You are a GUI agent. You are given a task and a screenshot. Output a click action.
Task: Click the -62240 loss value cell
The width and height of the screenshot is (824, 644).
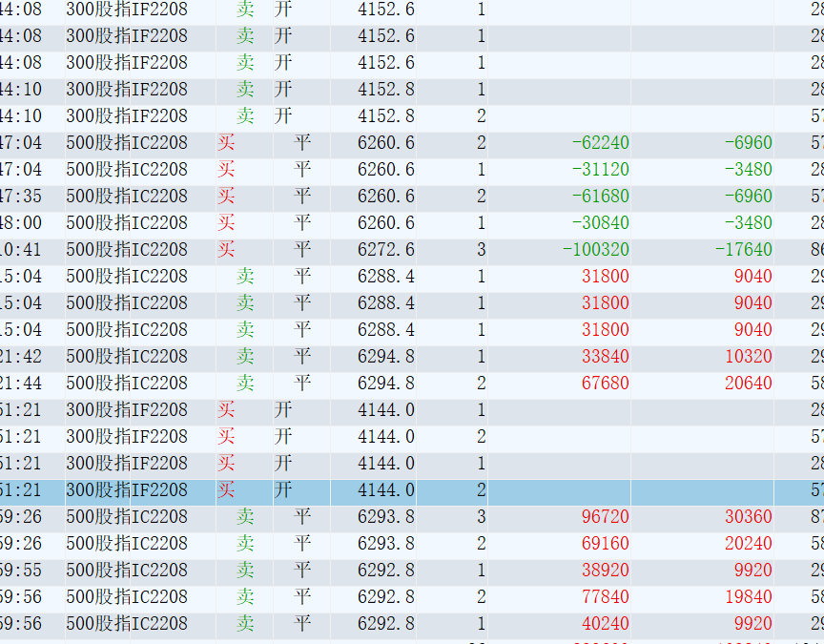coord(600,143)
